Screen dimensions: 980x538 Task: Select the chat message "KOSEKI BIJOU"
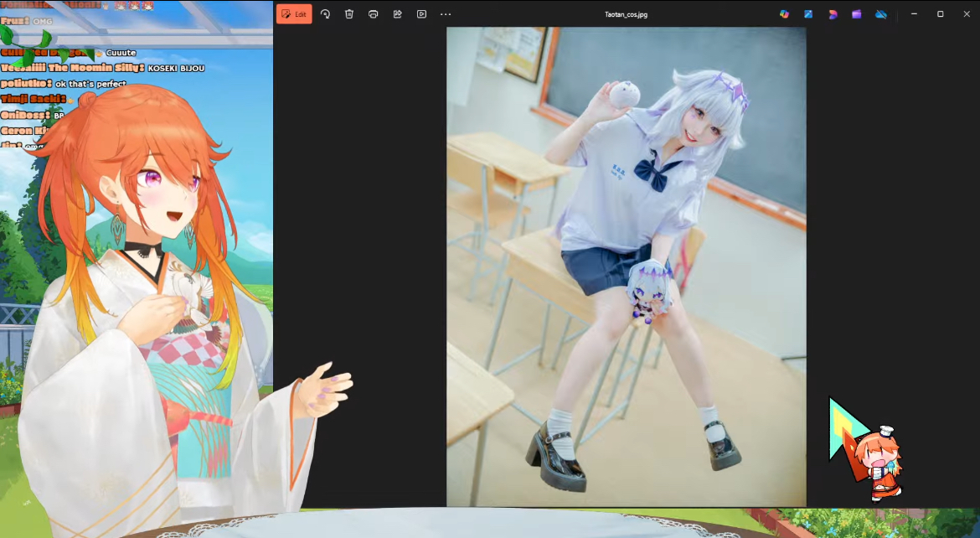176,68
